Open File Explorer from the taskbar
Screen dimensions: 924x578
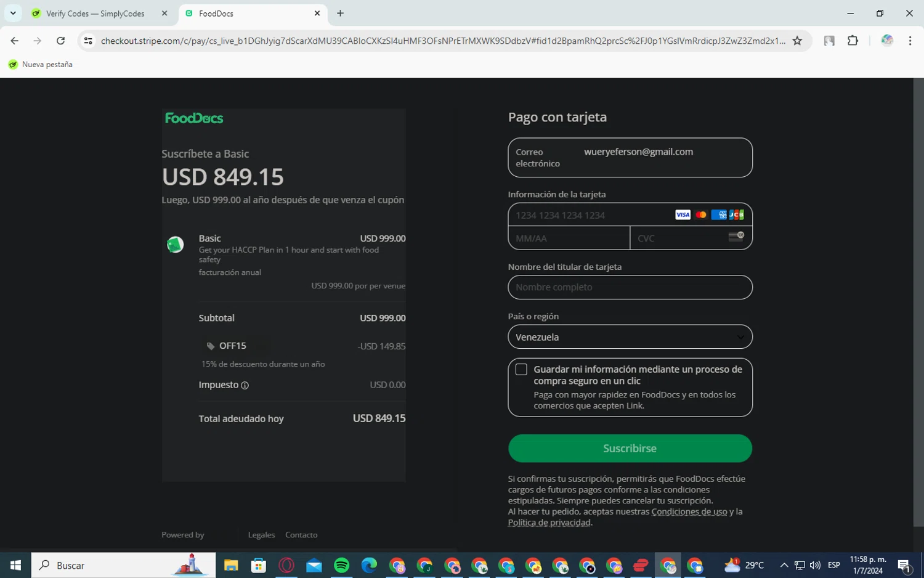click(231, 565)
